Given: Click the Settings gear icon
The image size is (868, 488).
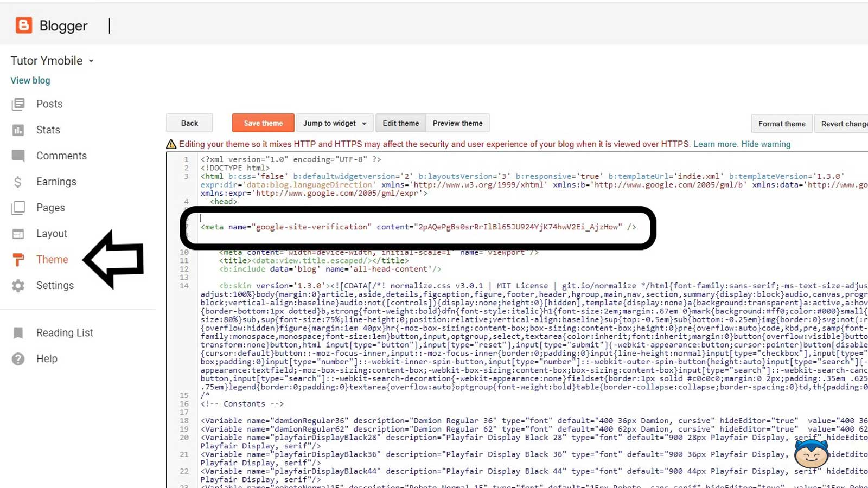Looking at the screenshot, I should pyautogui.click(x=18, y=286).
